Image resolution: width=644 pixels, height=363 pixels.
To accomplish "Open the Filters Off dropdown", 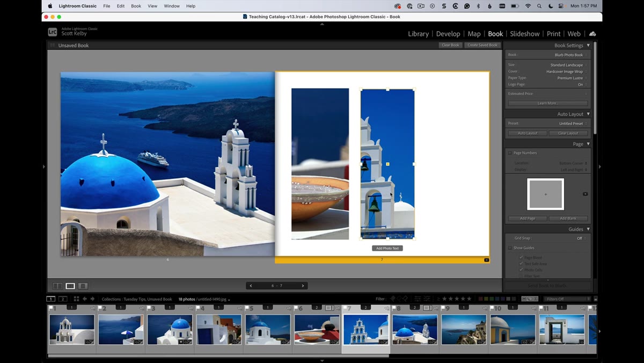I will pos(567,299).
